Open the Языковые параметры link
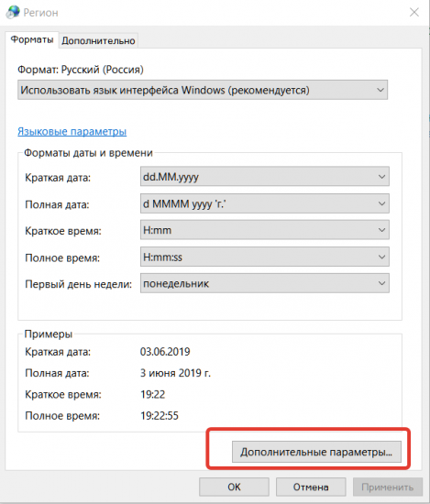This screenshot has width=430, height=504. [72, 131]
